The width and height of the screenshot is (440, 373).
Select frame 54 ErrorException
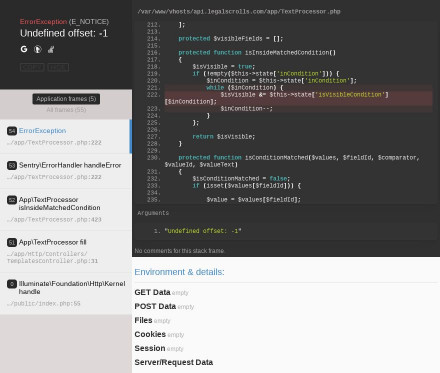tap(65, 136)
